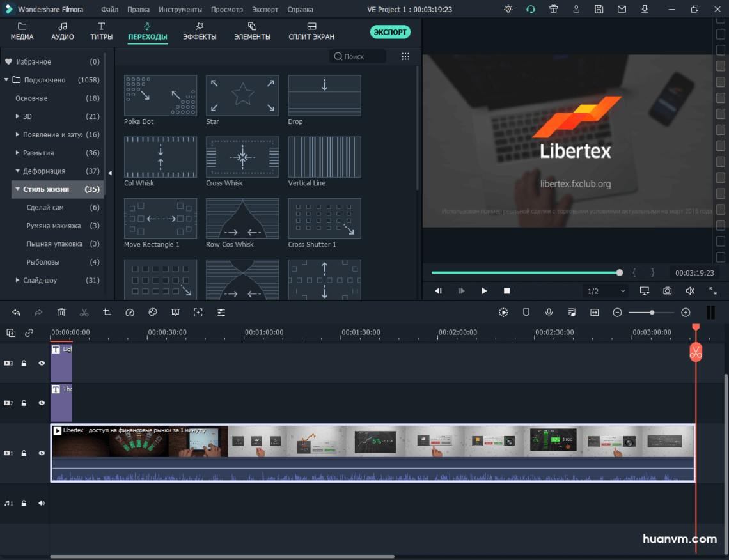The image size is (729, 560).
Task: Select the scissors split tool in toolbar
Action: click(x=84, y=313)
